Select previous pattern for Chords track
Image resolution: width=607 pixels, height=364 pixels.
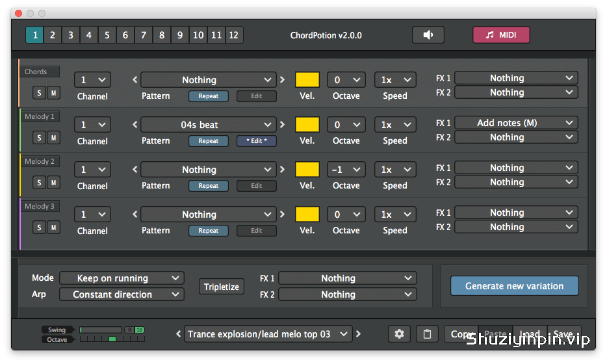pyautogui.click(x=135, y=80)
